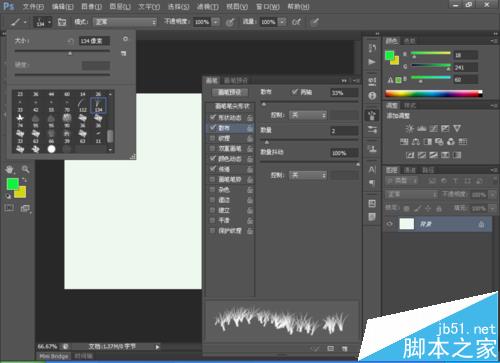Open the Layer menu

tap(120, 6)
